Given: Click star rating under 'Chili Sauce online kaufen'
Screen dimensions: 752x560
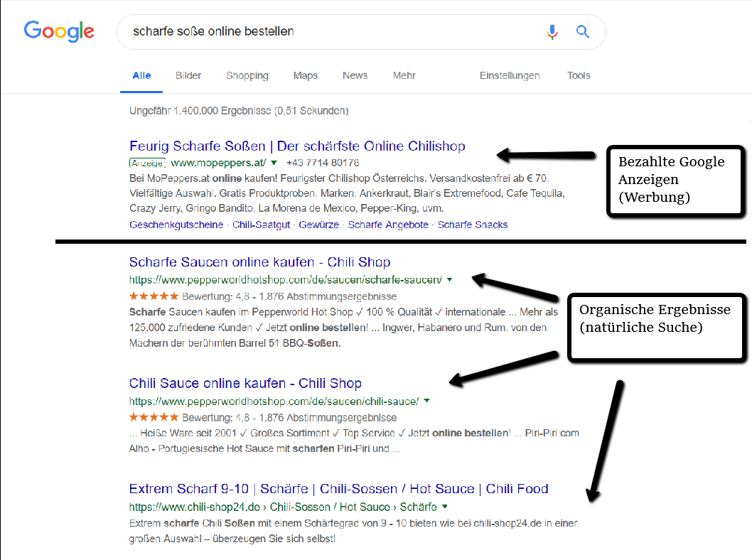Looking at the screenshot, I should (154, 417).
